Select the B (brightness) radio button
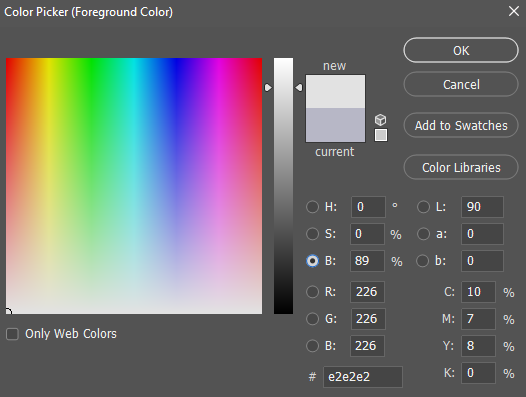The width and height of the screenshot is (526, 397). coord(312,261)
